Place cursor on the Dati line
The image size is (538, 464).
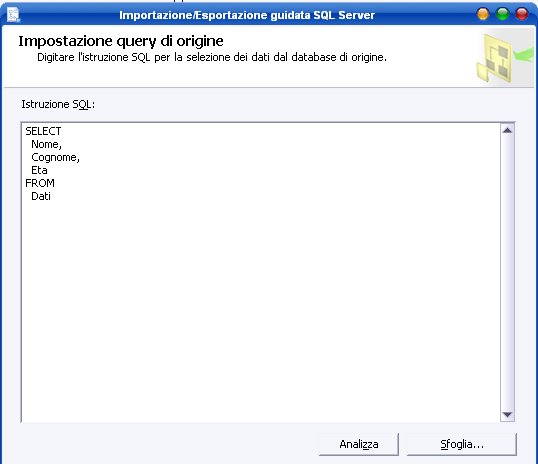[41, 196]
